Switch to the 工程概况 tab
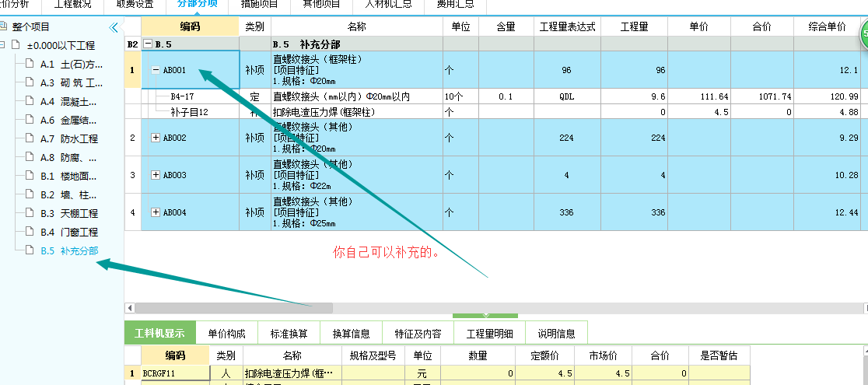Image resolution: width=868 pixels, height=385 pixels. [74, 5]
